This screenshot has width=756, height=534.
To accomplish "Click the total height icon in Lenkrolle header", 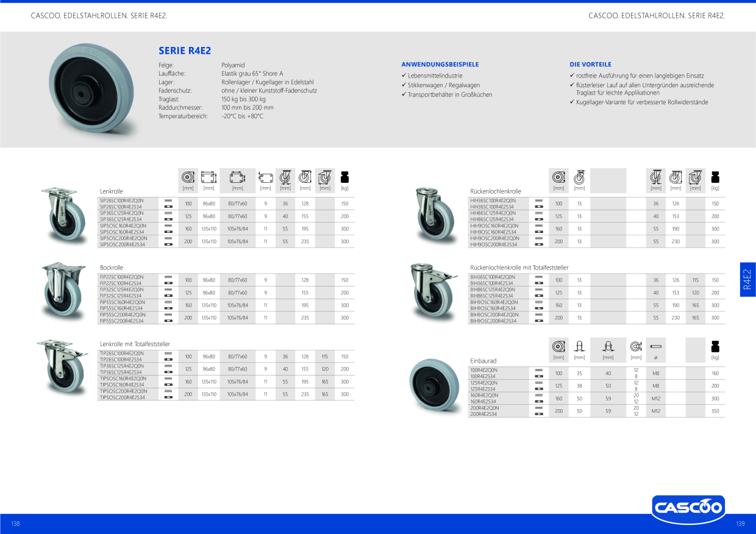I will pos(305,177).
